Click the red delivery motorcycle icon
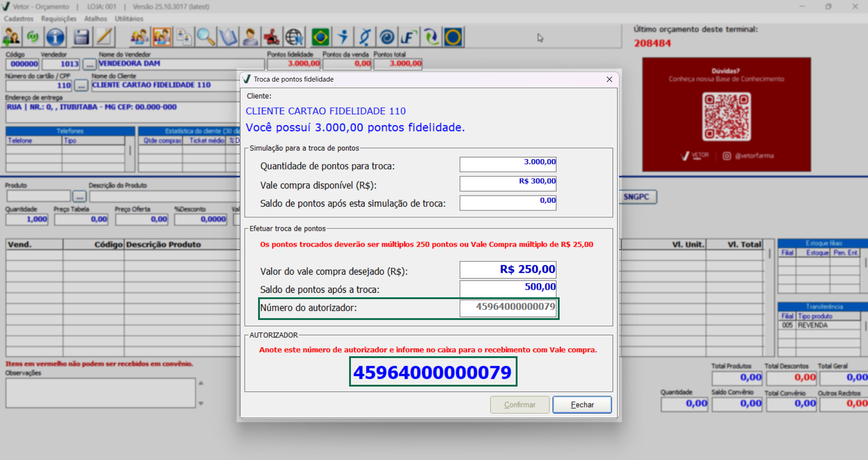868x460 pixels. pyautogui.click(x=272, y=37)
